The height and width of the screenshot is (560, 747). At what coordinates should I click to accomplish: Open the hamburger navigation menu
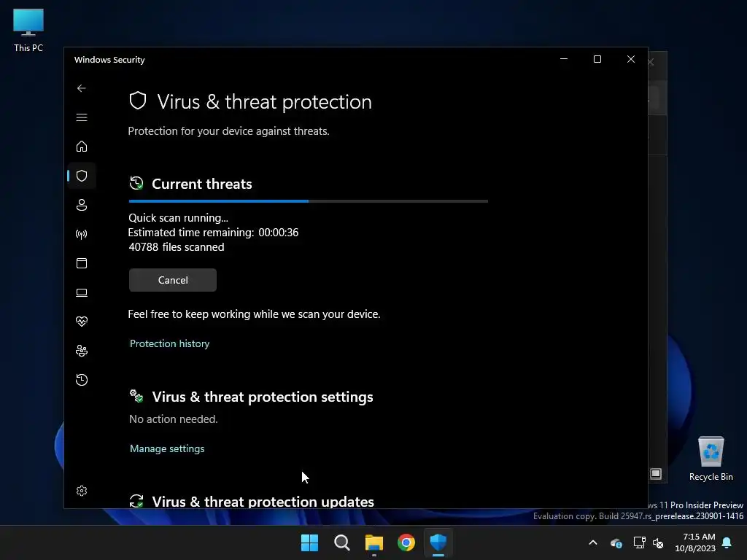[x=82, y=117]
